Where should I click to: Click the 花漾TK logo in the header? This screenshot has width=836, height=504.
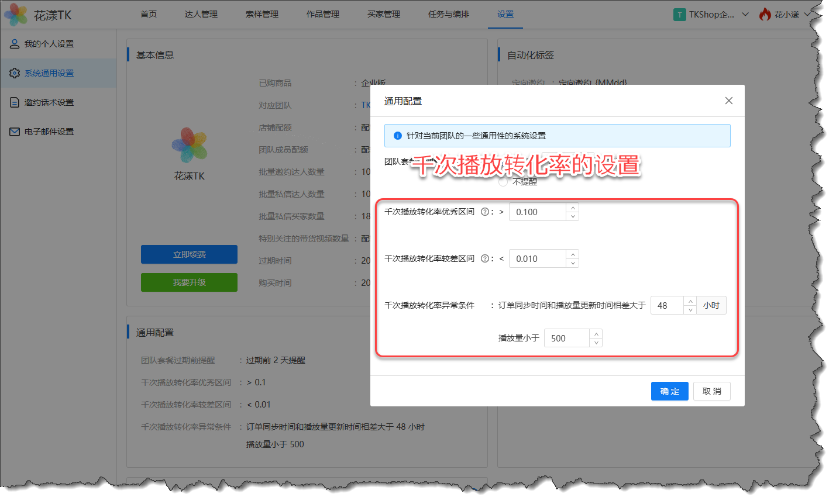point(16,15)
